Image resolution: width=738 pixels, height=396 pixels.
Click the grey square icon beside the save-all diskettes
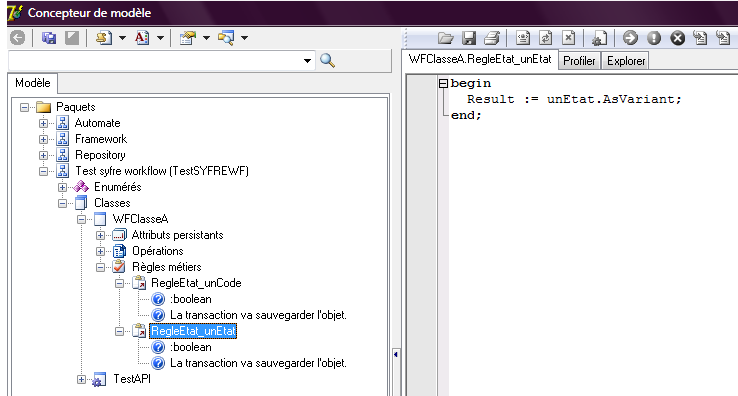point(72,38)
